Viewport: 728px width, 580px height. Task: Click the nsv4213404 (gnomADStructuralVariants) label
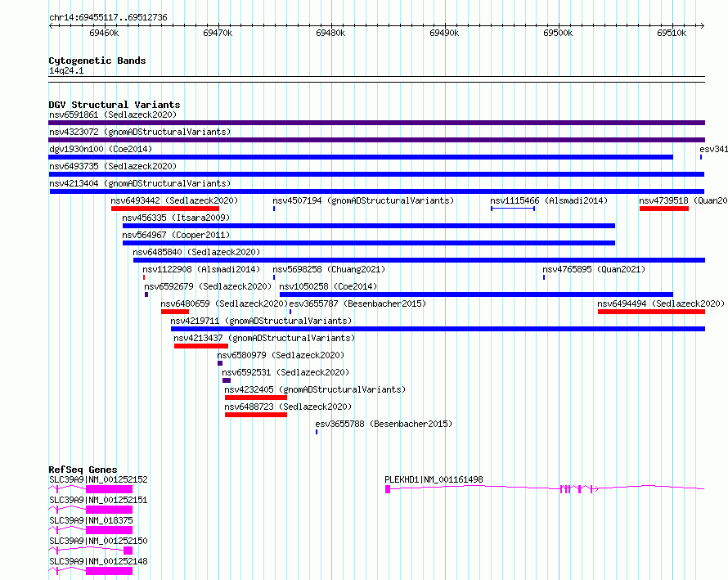click(140, 183)
